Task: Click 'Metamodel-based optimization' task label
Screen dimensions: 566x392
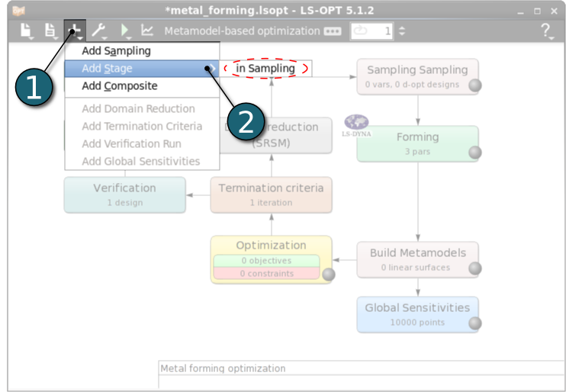Action: point(243,31)
